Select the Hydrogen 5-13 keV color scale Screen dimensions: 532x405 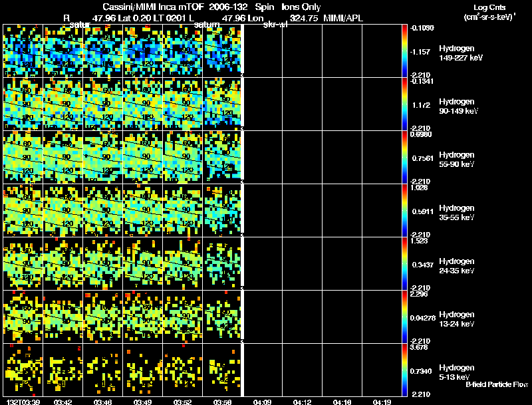click(405, 370)
